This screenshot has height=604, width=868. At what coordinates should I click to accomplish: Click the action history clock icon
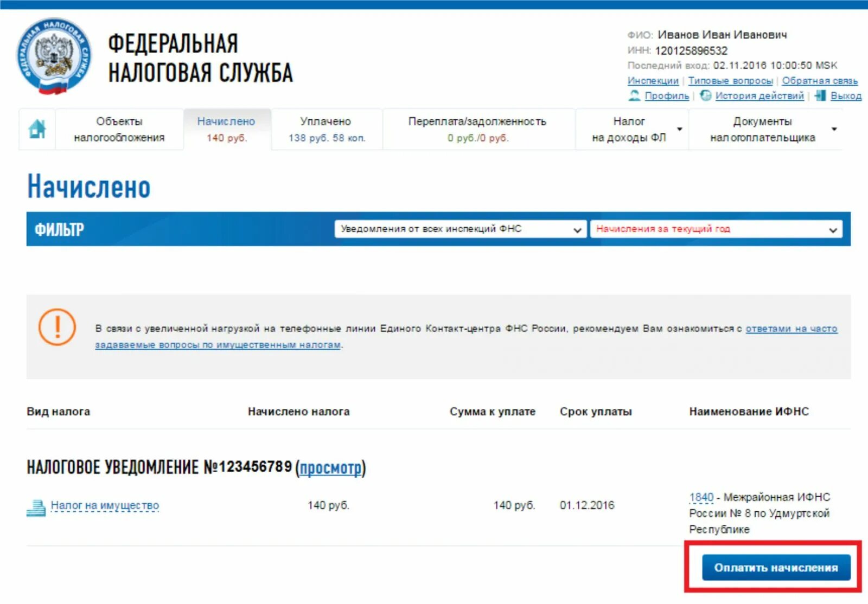point(706,95)
